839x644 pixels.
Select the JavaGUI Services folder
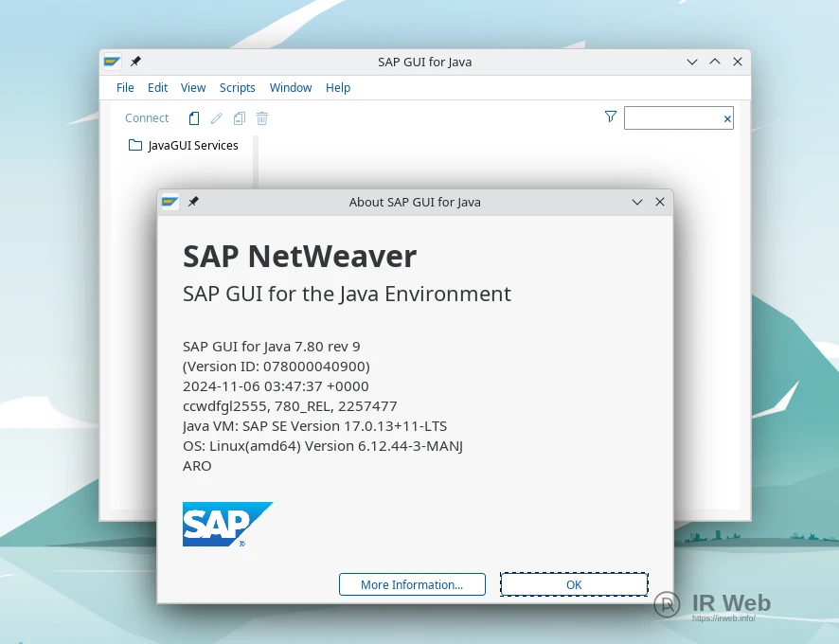click(193, 146)
